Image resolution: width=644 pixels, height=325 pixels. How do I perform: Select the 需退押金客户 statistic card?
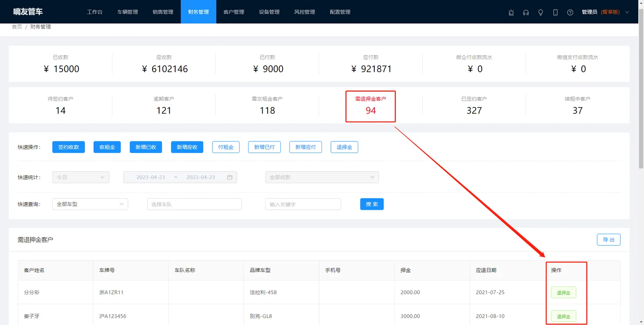[371, 106]
